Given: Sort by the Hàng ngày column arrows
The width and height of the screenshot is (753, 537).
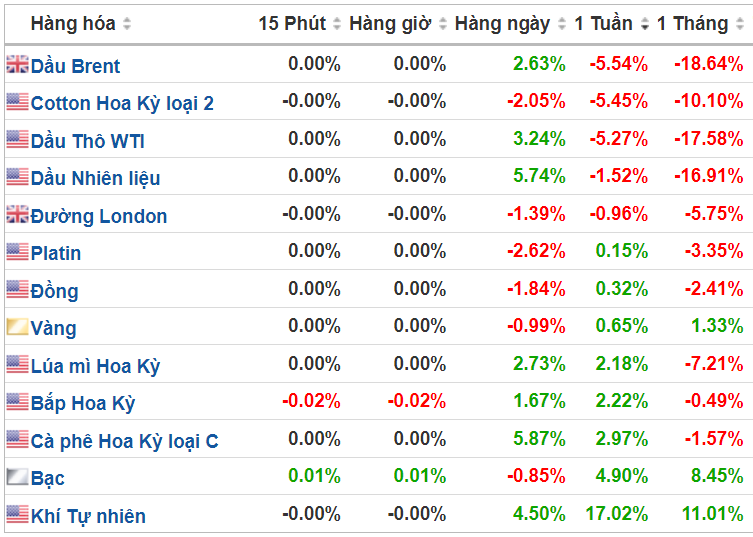Looking at the screenshot, I should click(x=562, y=24).
